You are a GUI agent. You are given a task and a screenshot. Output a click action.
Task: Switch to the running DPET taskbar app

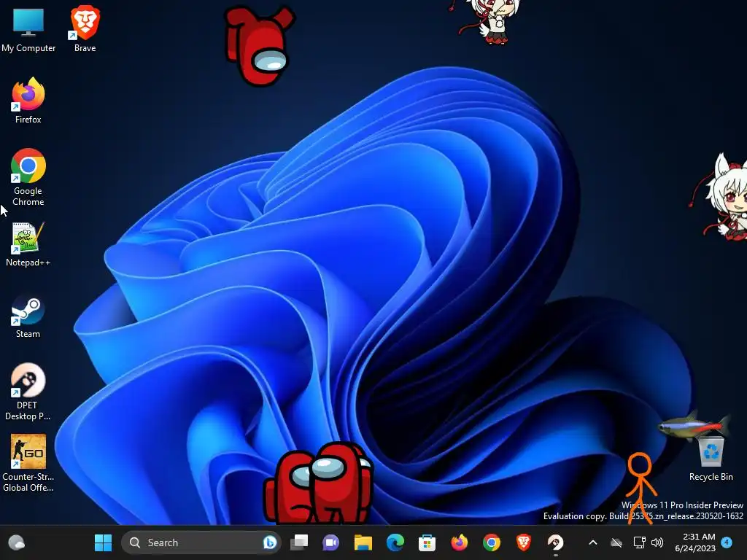(x=555, y=542)
